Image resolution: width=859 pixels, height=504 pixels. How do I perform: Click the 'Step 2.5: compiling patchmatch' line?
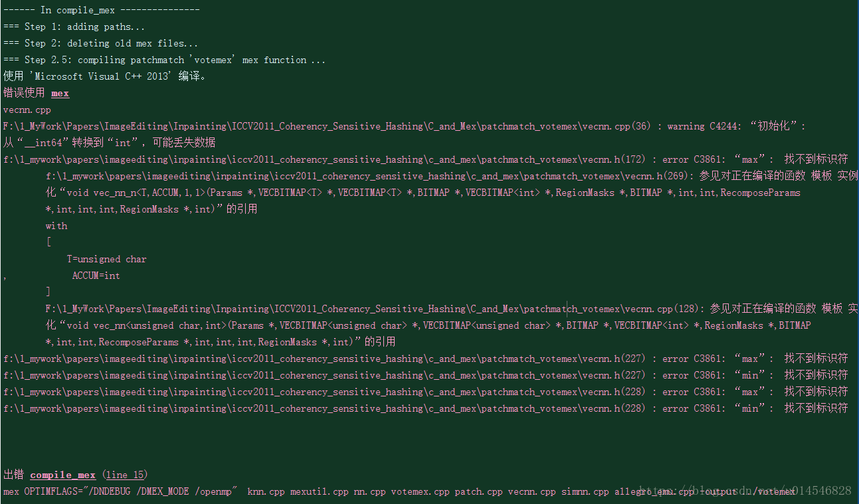[164, 60]
